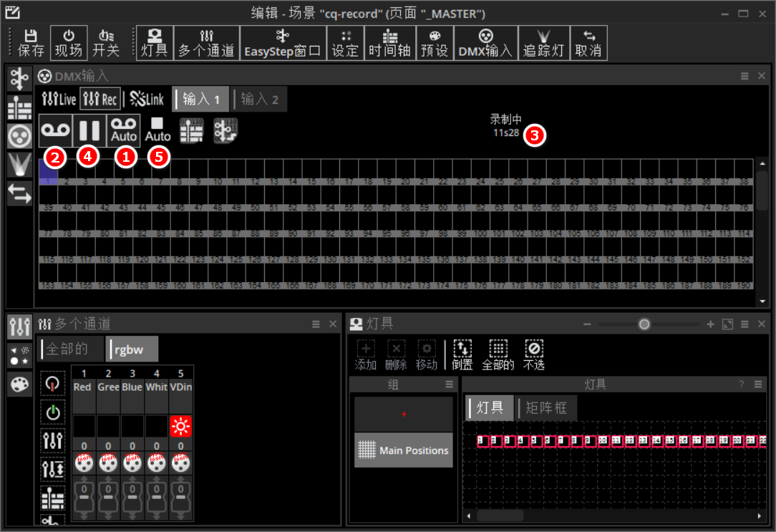
Task: Switch to the 矩阵框 tab
Action: (x=546, y=408)
